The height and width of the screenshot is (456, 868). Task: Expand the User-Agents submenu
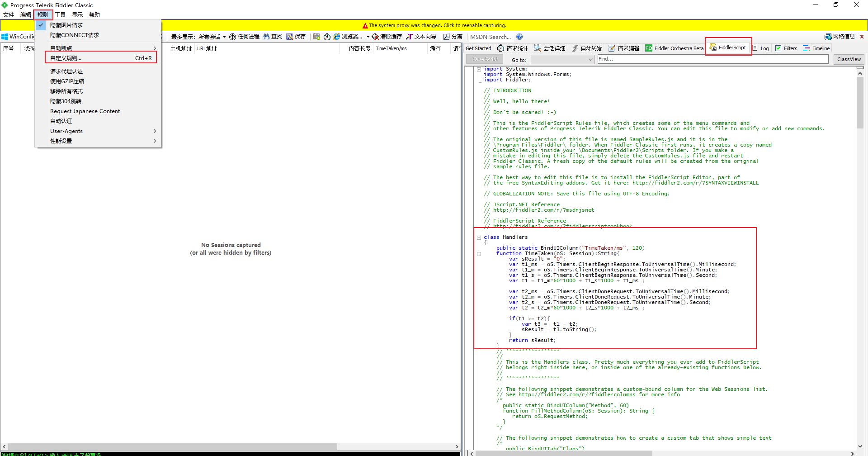coord(98,131)
